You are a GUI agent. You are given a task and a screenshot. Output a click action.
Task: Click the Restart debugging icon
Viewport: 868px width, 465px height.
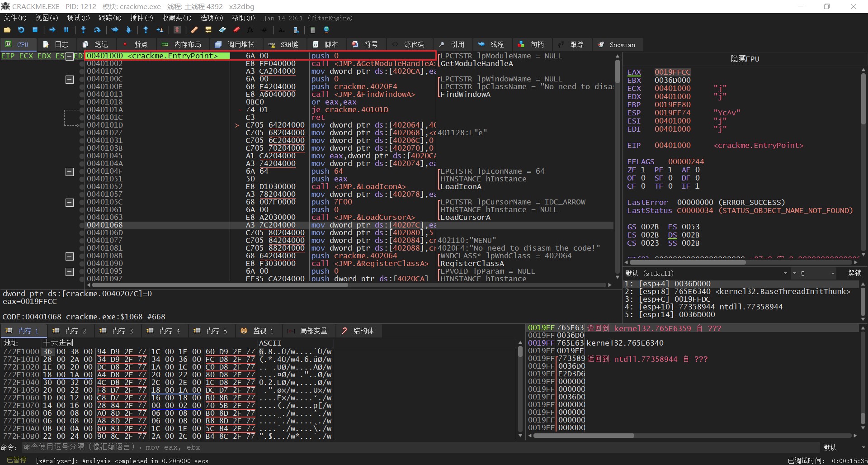[x=21, y=30]
